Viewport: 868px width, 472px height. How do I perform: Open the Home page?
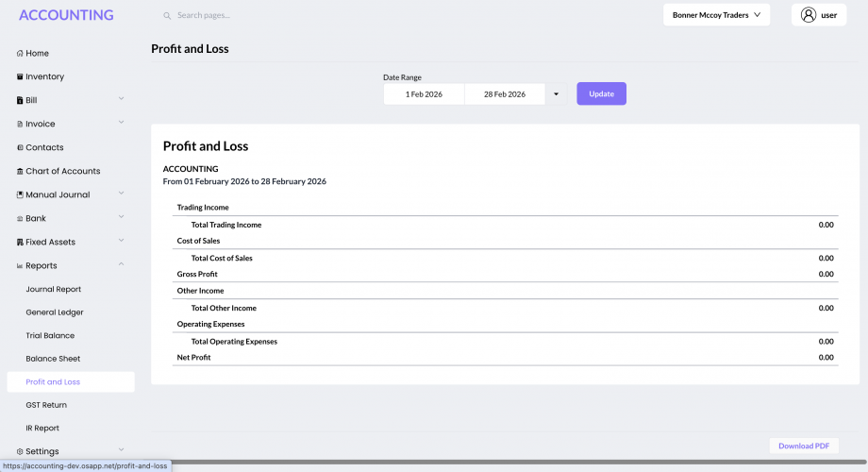pyautogui.click(x=37, y=54)
